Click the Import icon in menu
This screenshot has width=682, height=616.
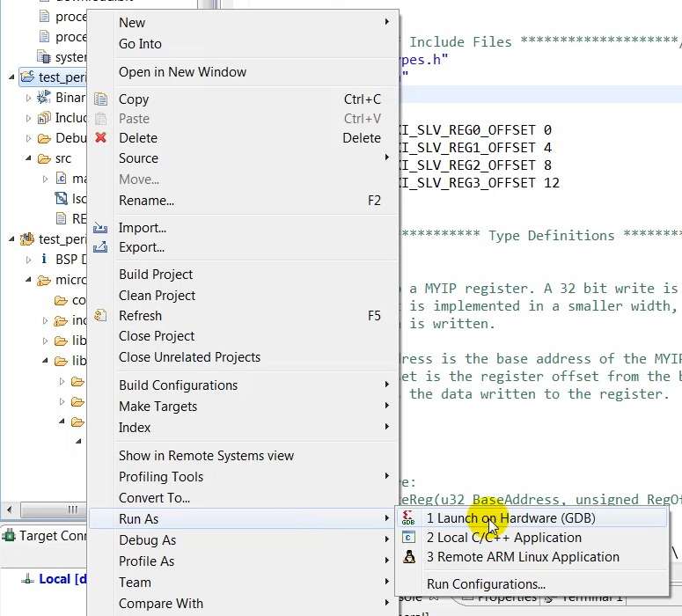tap(101, 228)
